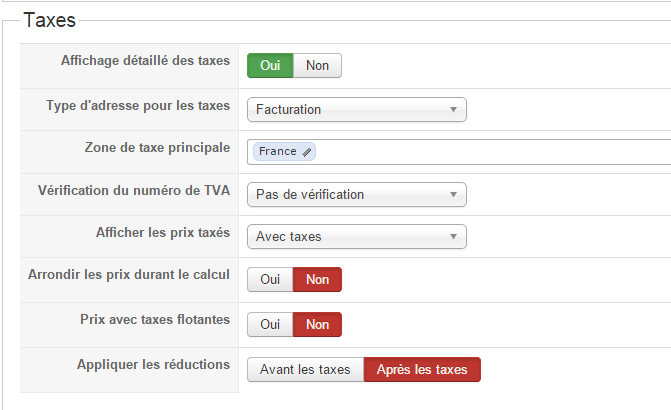Viewport: 671px width, 410px height.
Task: Click the arrow icon on Avec taxes dropdown
Action: [453, 237]
